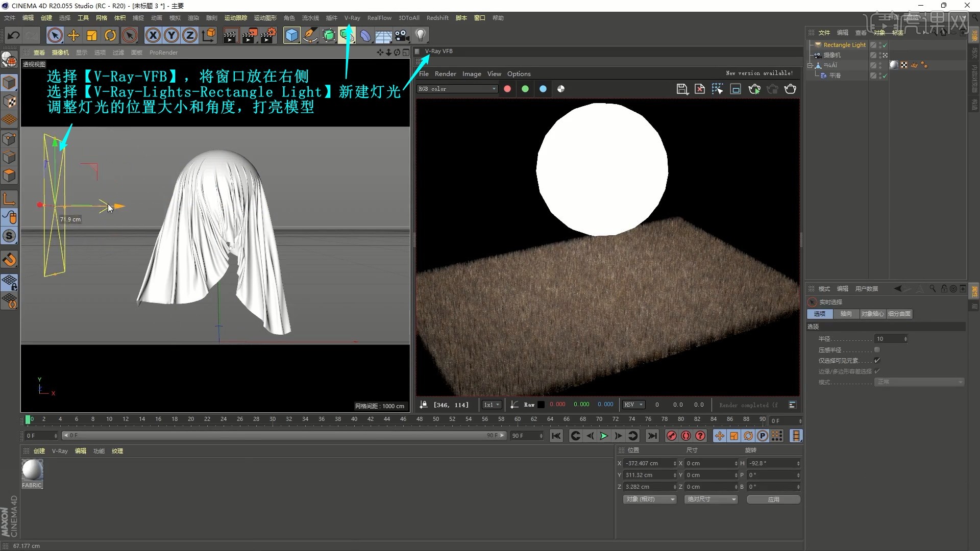980x551 pixels.
Task: Switch to the 轴向 tab in right panel
Action: point(846,314)
